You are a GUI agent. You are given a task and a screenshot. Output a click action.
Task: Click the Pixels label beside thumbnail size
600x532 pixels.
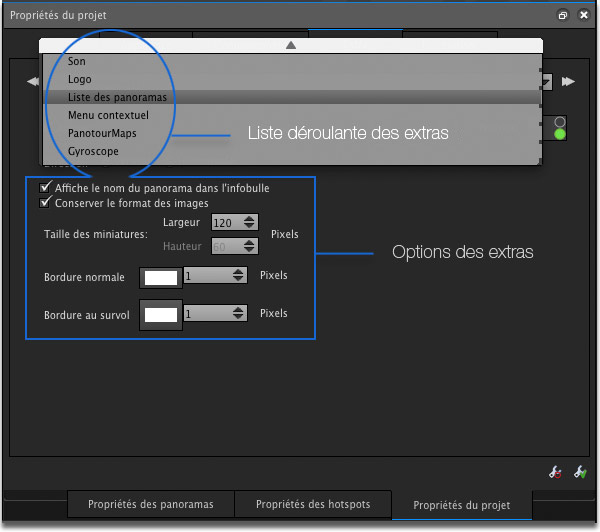click(284, 234)
